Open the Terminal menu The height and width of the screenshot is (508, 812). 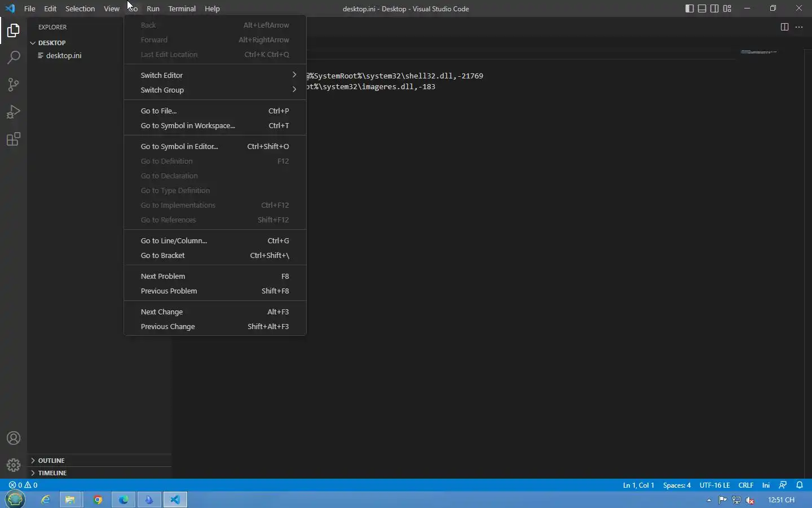point(182,8)
